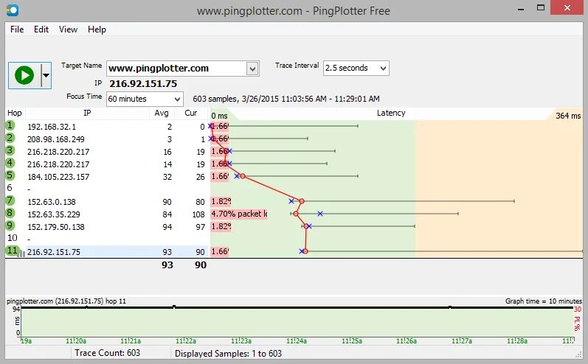Image resolution: width=588 pixels, height=364 pixels.
Task: Select IP 208.98.168.249
Action: point(56,139)
